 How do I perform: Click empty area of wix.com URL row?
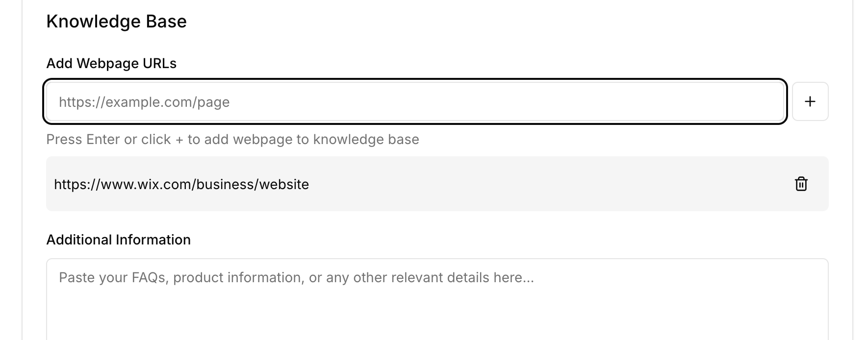(x=539, y=184)
